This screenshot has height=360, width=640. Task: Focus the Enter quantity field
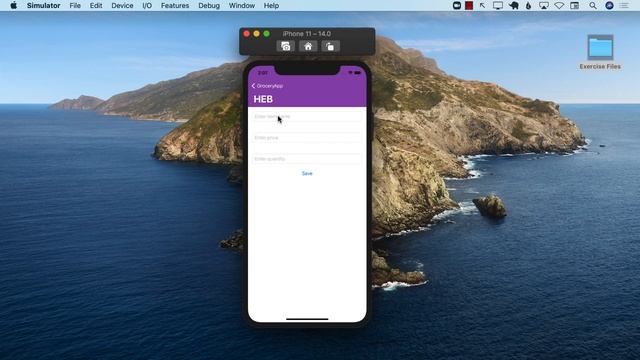pyautogui.click(x=307, y=159)
